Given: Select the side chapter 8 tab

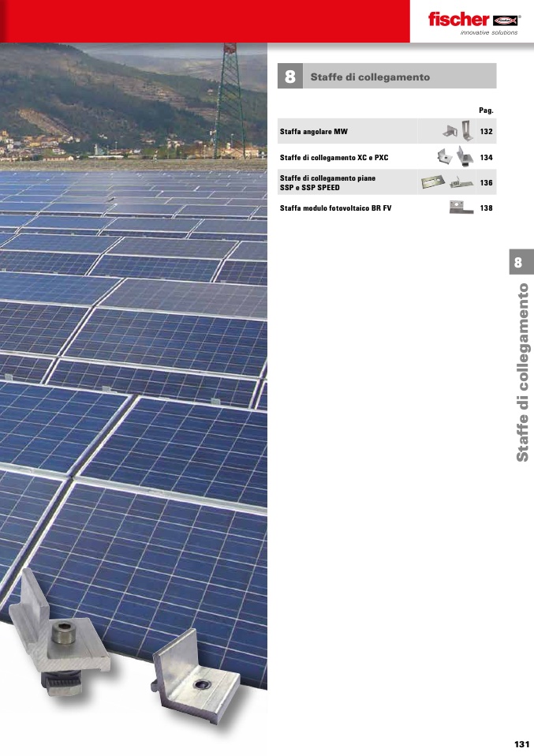Looking at the screenshot, I should [x=518, y=262].
